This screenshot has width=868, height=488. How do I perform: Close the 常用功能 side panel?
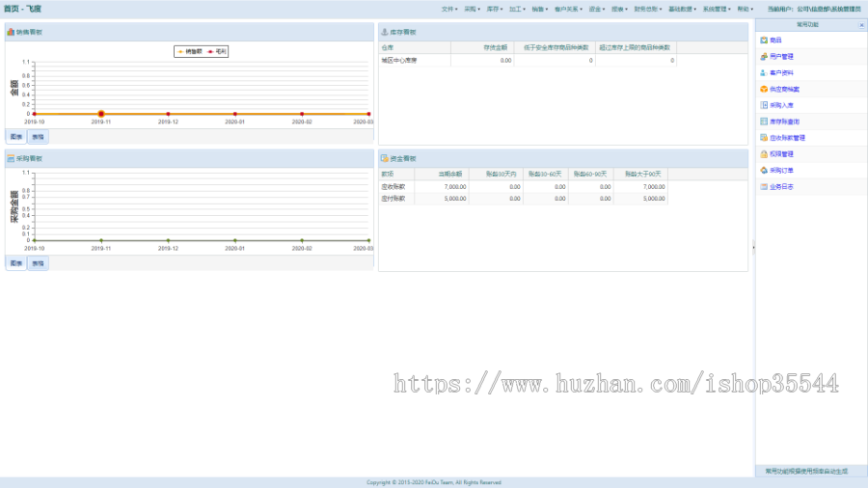861,25
